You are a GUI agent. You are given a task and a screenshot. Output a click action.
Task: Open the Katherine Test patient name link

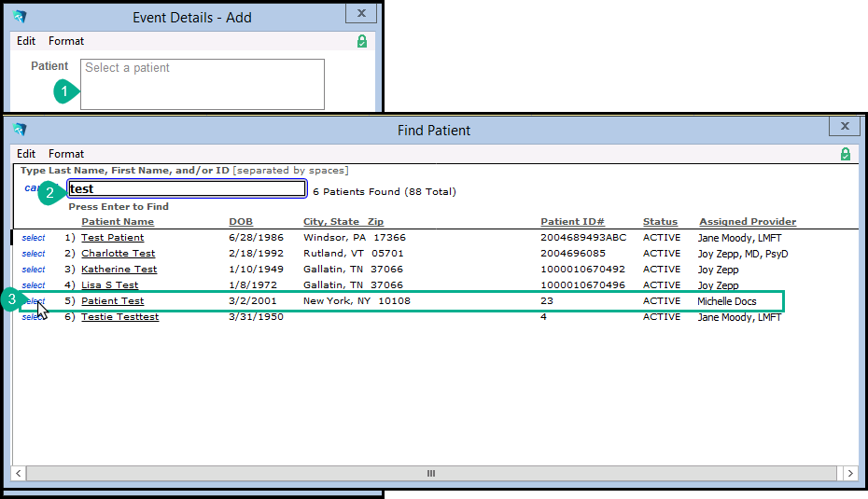[x=119, y=270]
